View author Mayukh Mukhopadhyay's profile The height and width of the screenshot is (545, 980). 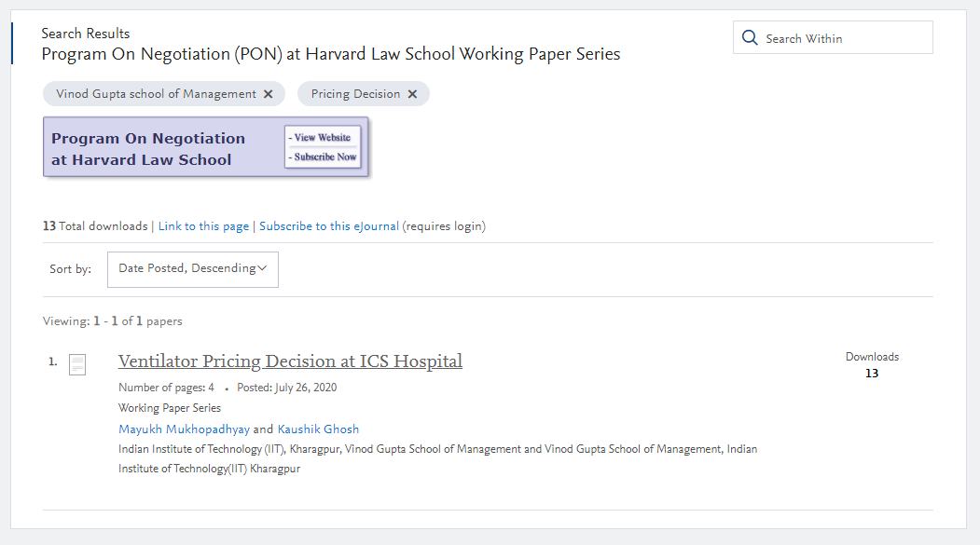coord(184,429)
